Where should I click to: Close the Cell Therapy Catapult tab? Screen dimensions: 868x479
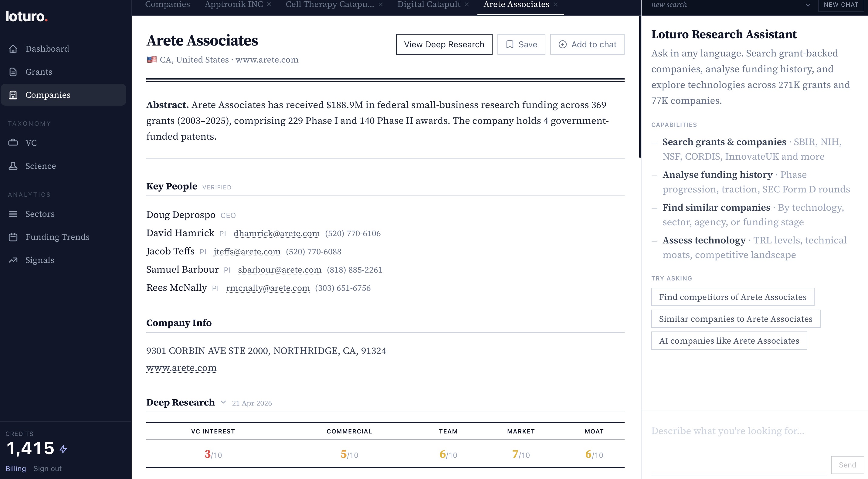380,4
